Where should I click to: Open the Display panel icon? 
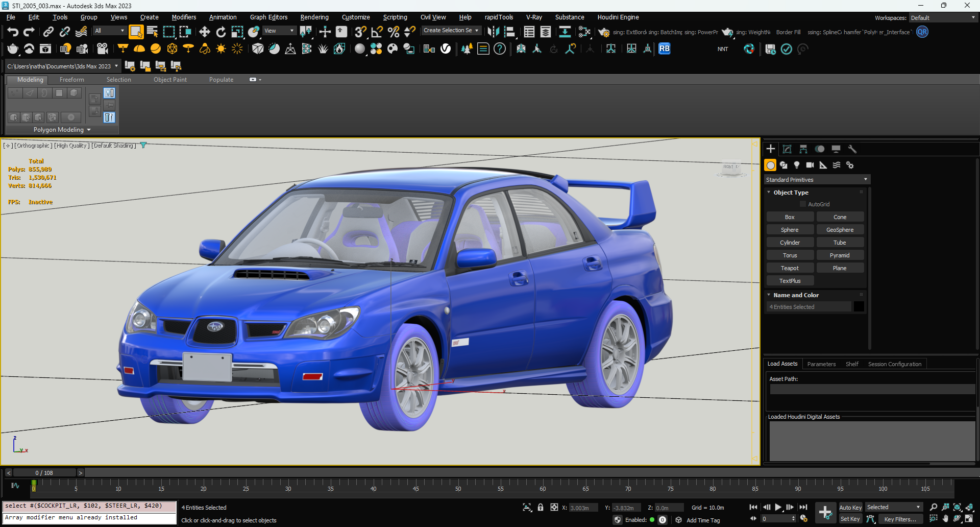[836, 149]
